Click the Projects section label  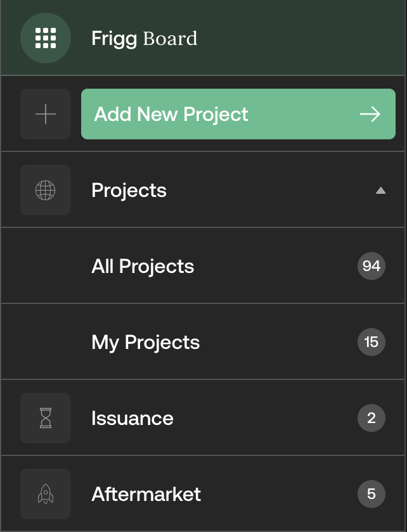(x=129, y=190)
